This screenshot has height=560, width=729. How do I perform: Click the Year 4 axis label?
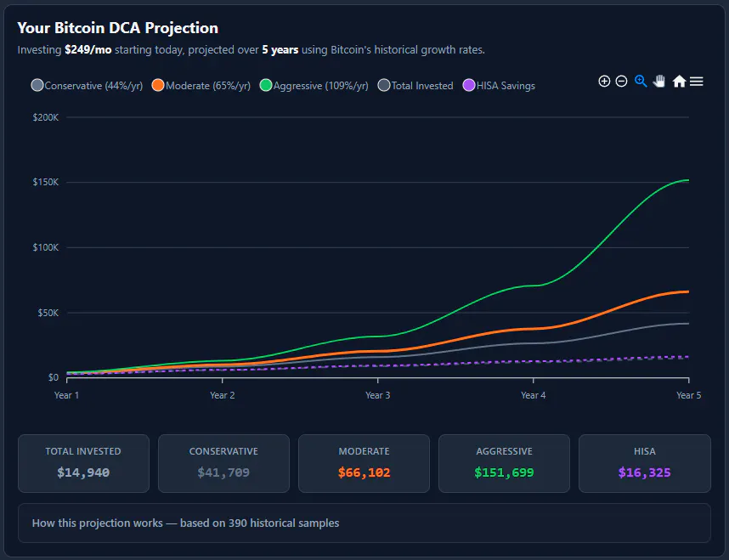pyautogui.click(x=534, y=395)
